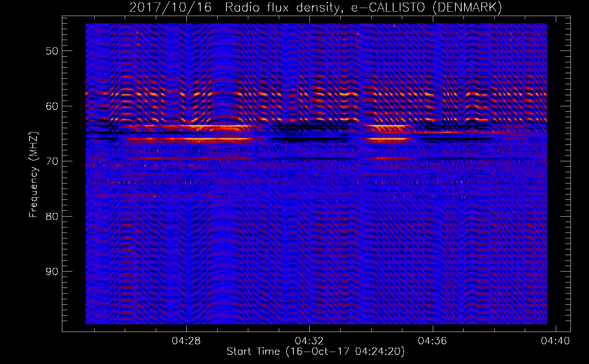Click the 70 frequency tick label
Image resolution: width=589 pixels, height=364 pixels.
tap(52, 161)
